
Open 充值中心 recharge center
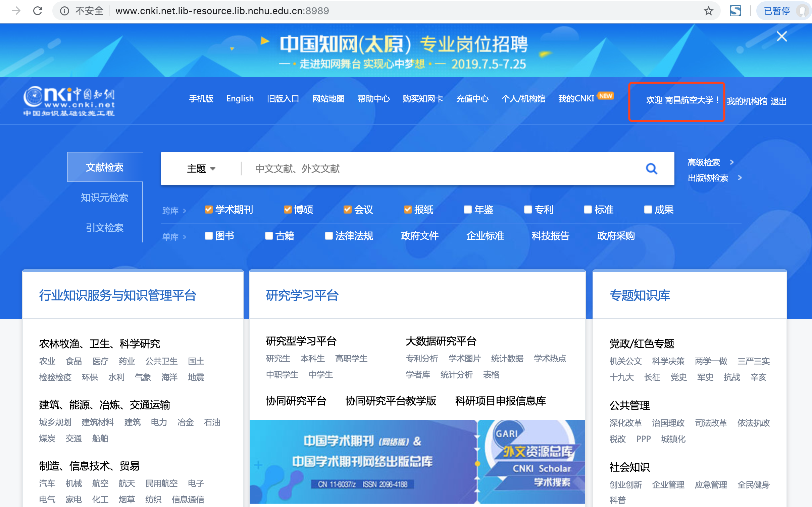pyautogui.click(x=472, y=98)
